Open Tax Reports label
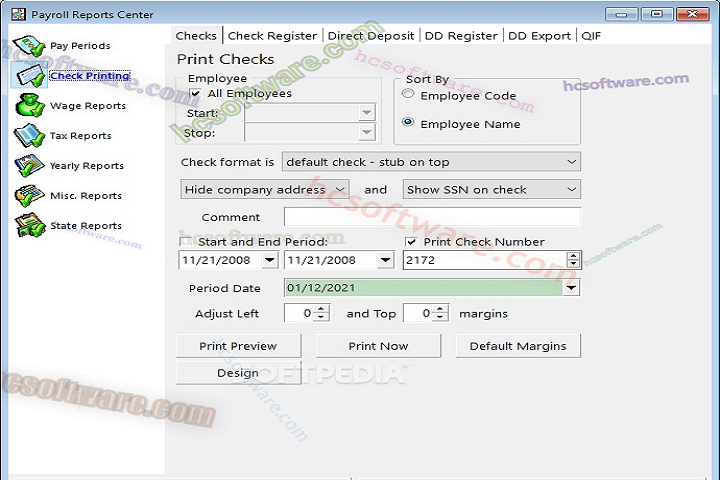The height and width of the screenshot is (480, 720). [80, 136]
